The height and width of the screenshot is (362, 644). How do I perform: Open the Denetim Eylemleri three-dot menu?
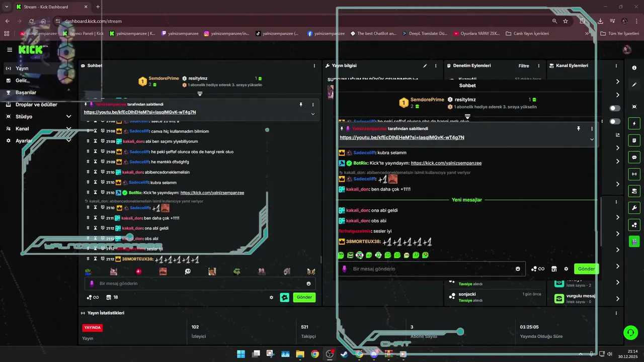click(x=538, y=66)
